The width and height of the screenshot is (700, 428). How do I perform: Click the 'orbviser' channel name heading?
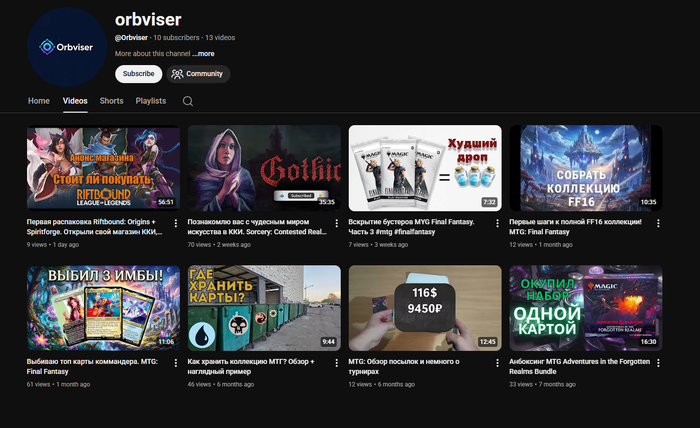pyautogui.click(x=148, y=20)
